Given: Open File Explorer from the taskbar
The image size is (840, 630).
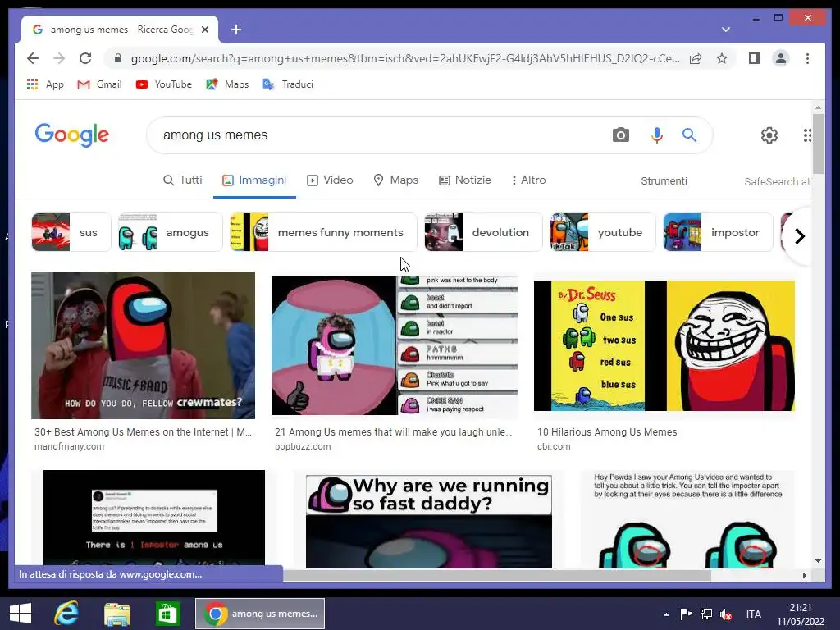Looking at the screenshot, I should point(116,614).
